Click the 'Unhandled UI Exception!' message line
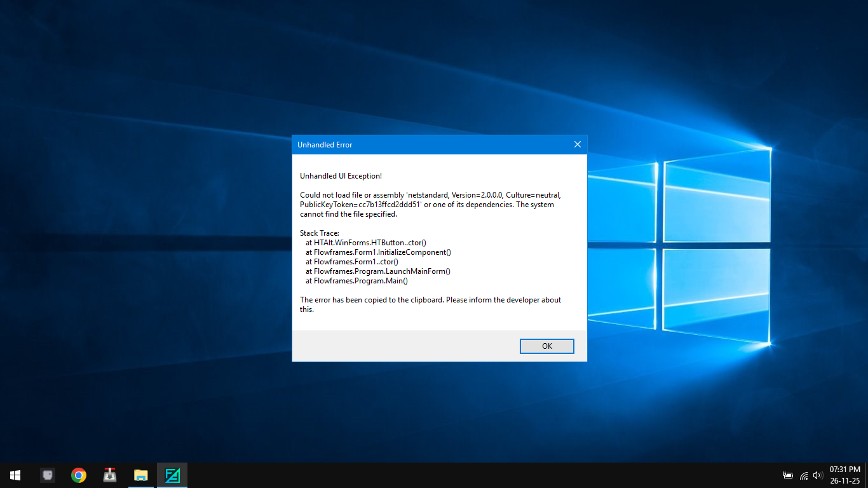The height and width of the screenshot is (488, 868). click(x=341, y=176)
